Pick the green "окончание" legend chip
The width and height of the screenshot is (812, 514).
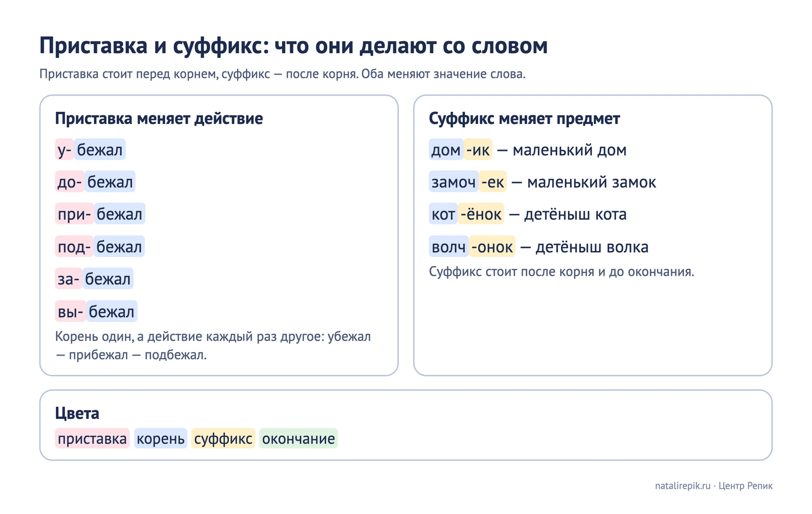[298, 438]
